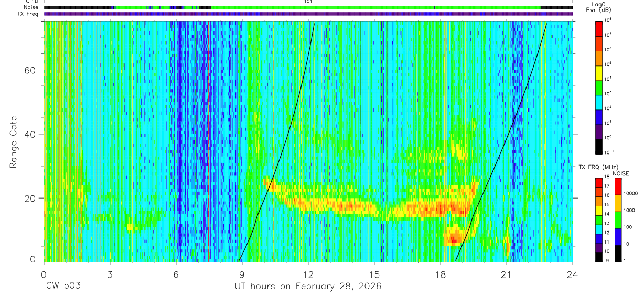Click the '1000' label on NOISE legend
Image resolution: width=644 pixels, height=297 pixels.
(x=630, y=211)
